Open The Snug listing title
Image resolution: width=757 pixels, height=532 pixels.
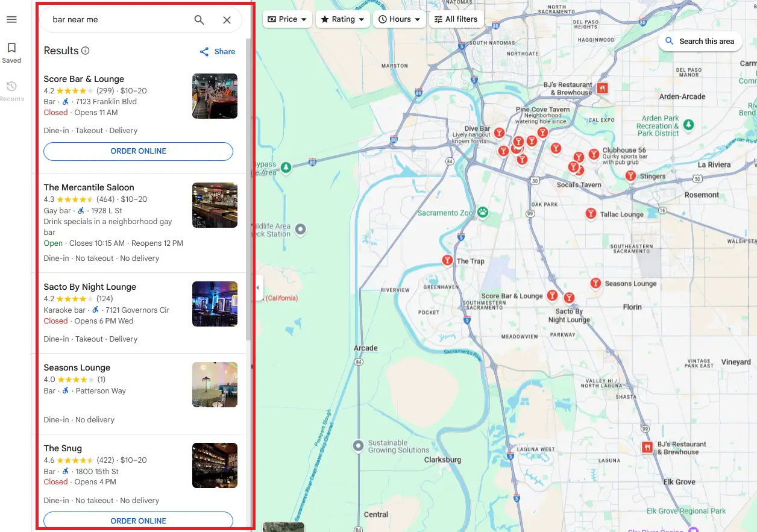63,448
